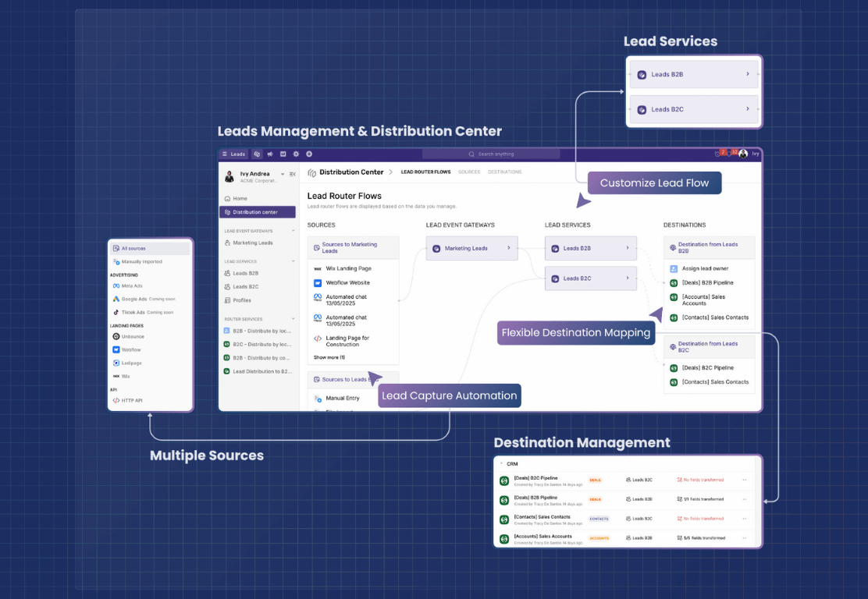Collapse the Router Services sidebar section

[x=293, y=319]
